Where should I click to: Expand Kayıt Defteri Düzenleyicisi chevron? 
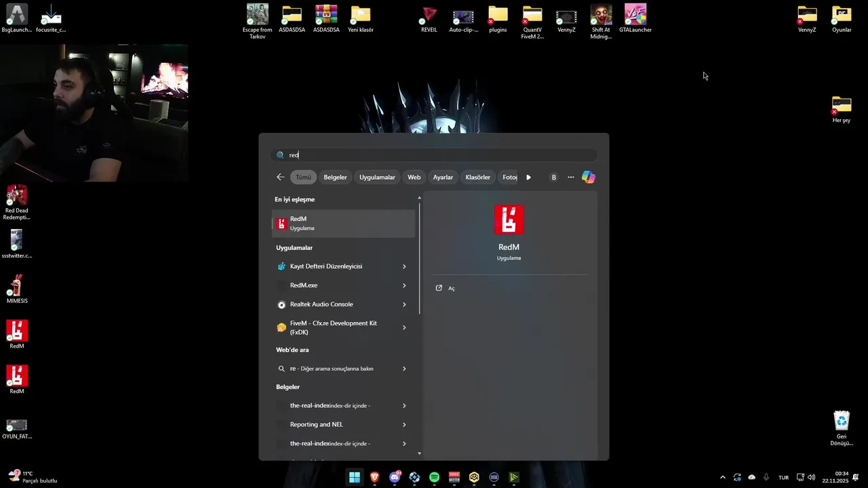click(x=404, y=266)
